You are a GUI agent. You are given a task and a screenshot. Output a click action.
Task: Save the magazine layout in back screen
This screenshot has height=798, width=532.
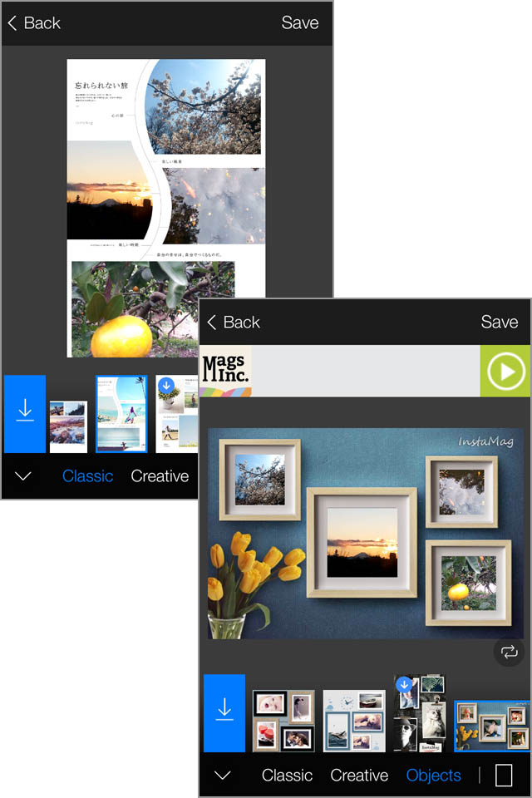coord(299,23)
